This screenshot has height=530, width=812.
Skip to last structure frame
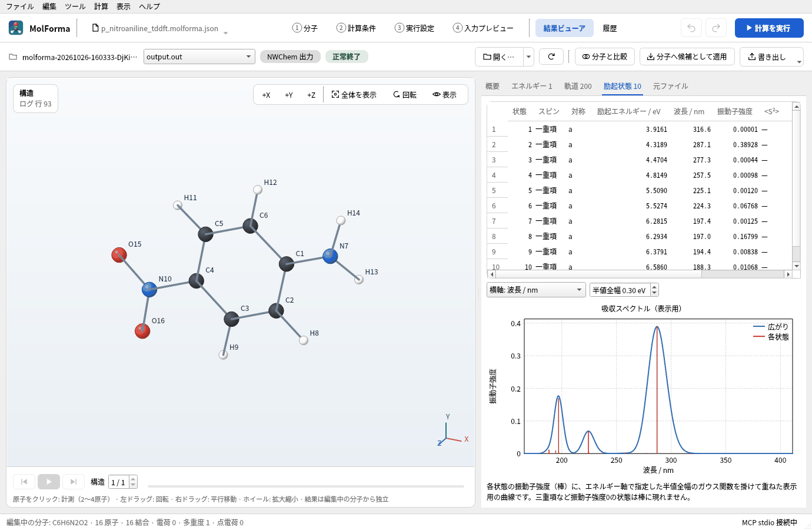[x=74, y=482]
